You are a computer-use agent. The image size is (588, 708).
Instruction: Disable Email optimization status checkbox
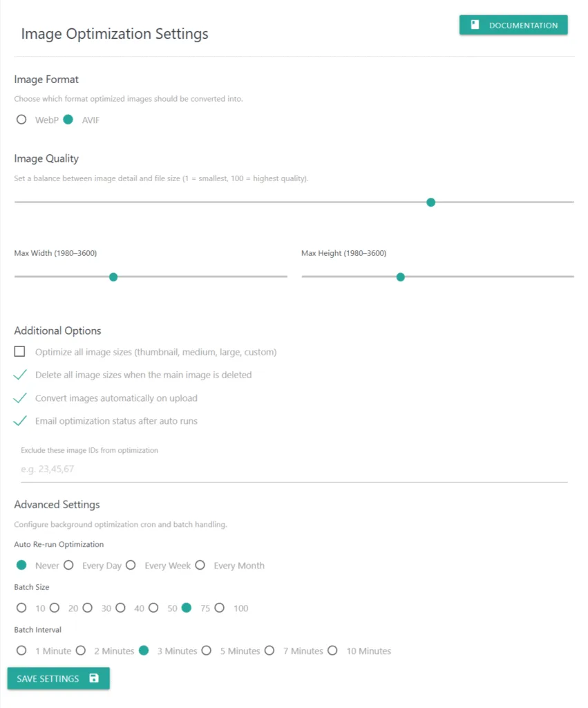point(21,421)
